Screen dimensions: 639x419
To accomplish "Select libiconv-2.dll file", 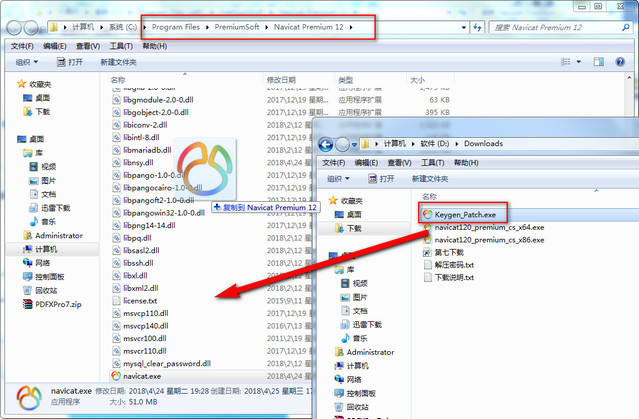I will pyautogui.click(x=140, y=125).
